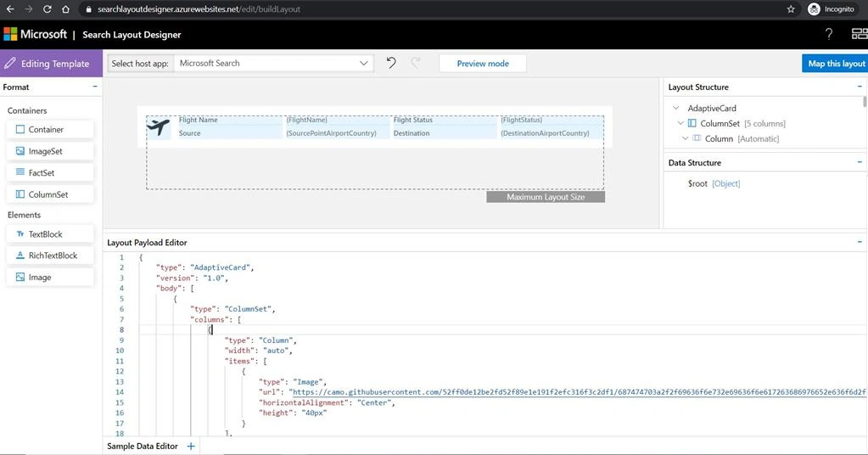
Task: Select the Container element icon
Action: [x=20, y=130]
